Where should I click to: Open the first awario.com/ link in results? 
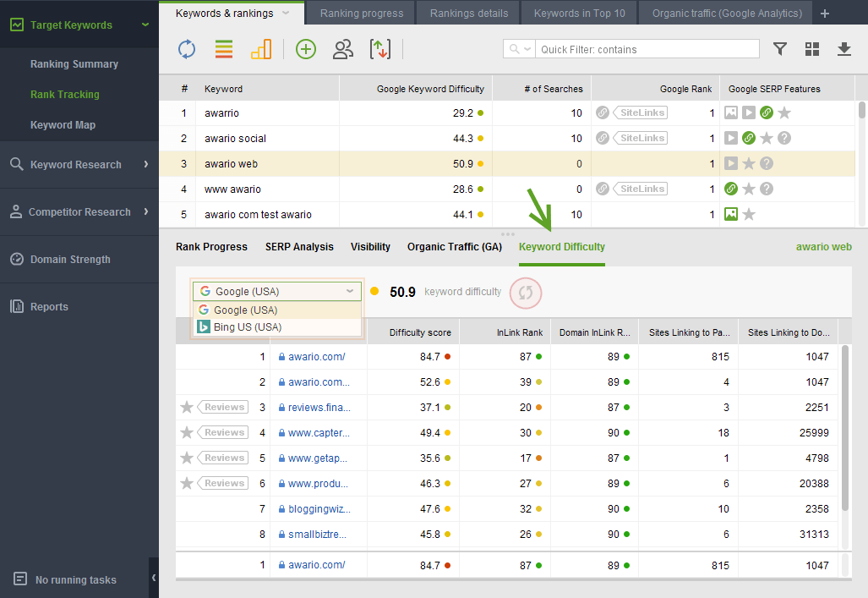pyautogui.click(x=317, y=357)
